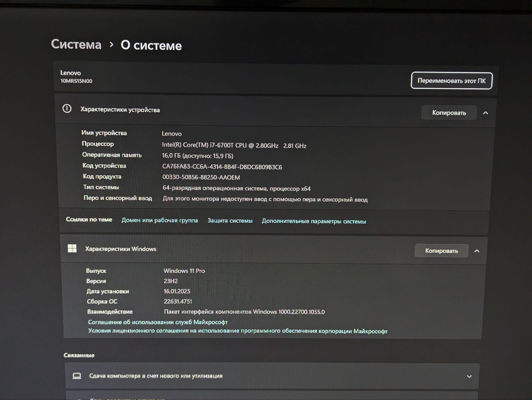Click the Переименовать этот ПК button
Image resolution: width=532 pixels, height=400 pixels.
point(451,81)
